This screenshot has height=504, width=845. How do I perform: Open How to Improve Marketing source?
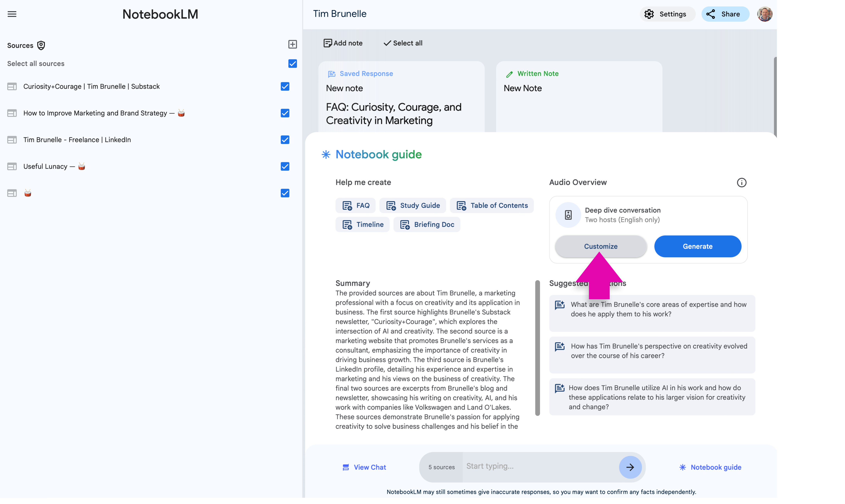coord(104,113)
